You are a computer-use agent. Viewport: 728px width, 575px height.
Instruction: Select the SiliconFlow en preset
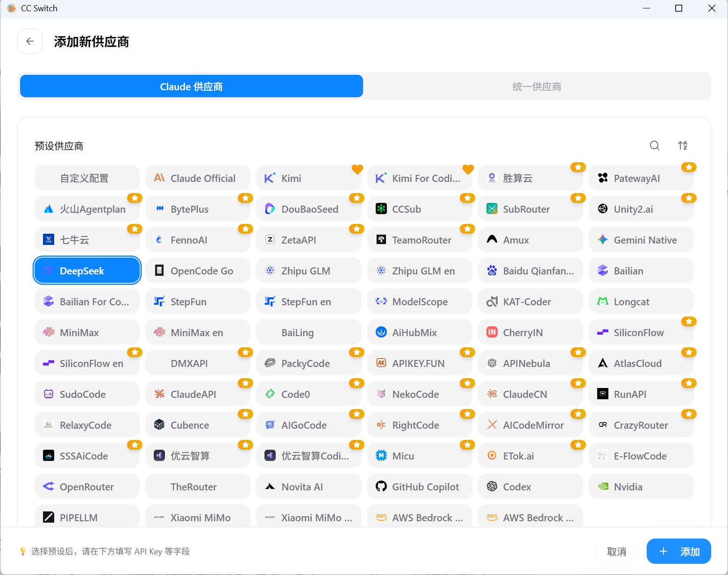click(x=87, y=363)
